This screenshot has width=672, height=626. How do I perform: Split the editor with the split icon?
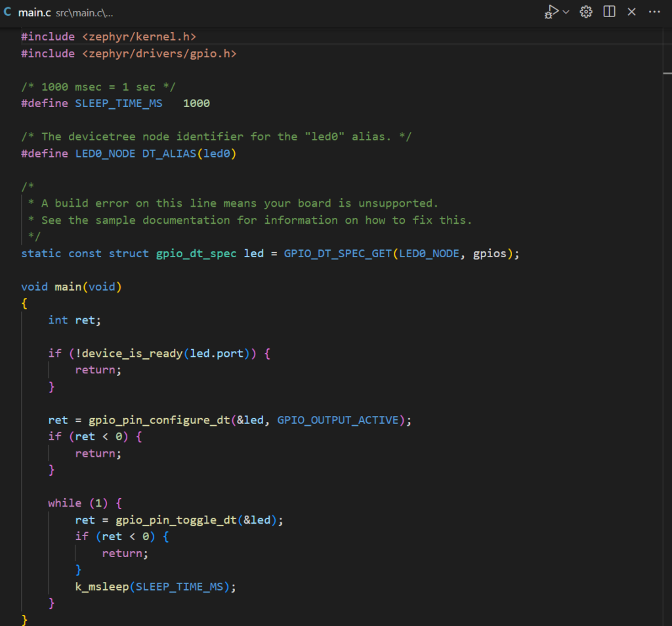pyautogui.click(x=609, y=11)
